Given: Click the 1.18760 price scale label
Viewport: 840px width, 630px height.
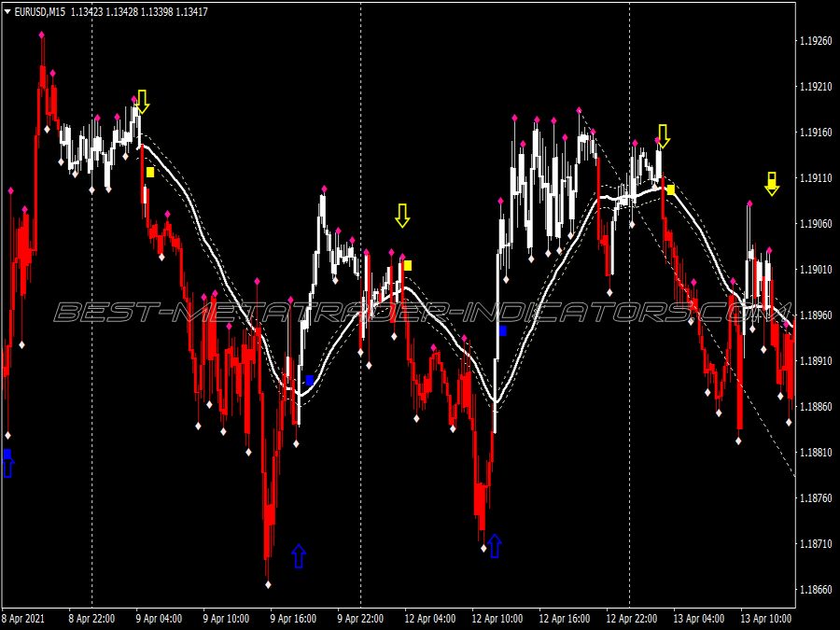Looking at the screenshot, I should click(816, 498).
